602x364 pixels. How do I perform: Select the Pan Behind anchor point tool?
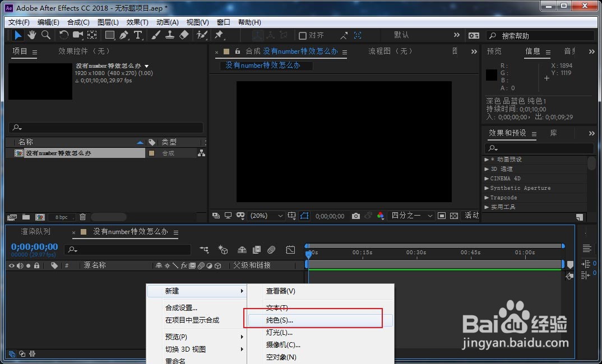[x=92, y=35]
